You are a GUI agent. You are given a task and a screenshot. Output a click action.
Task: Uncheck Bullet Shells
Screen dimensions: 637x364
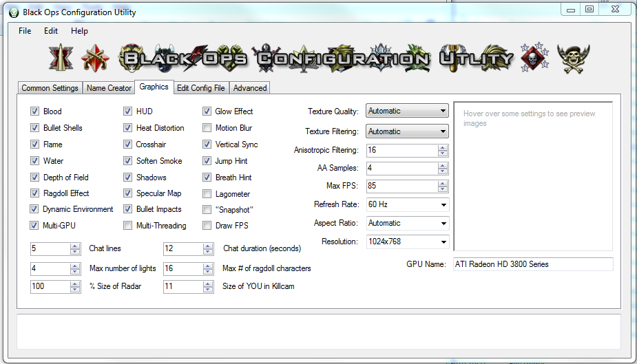34,128
